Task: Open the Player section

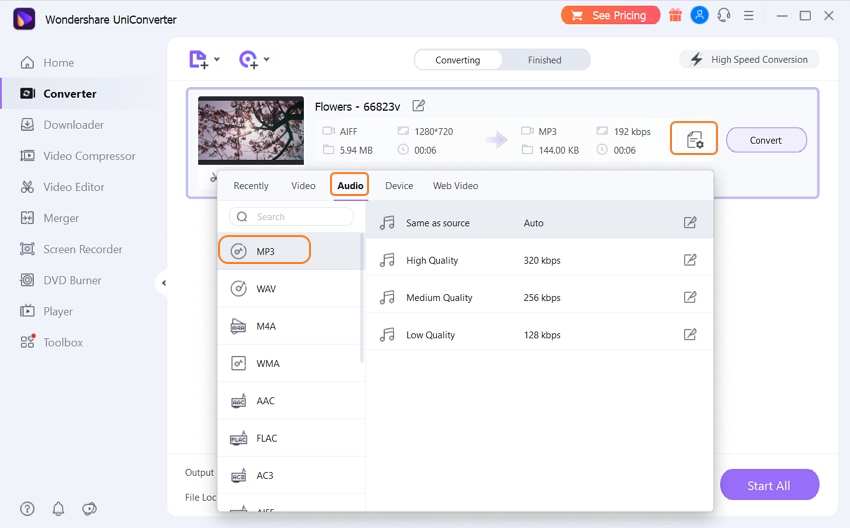Action: 46,311
